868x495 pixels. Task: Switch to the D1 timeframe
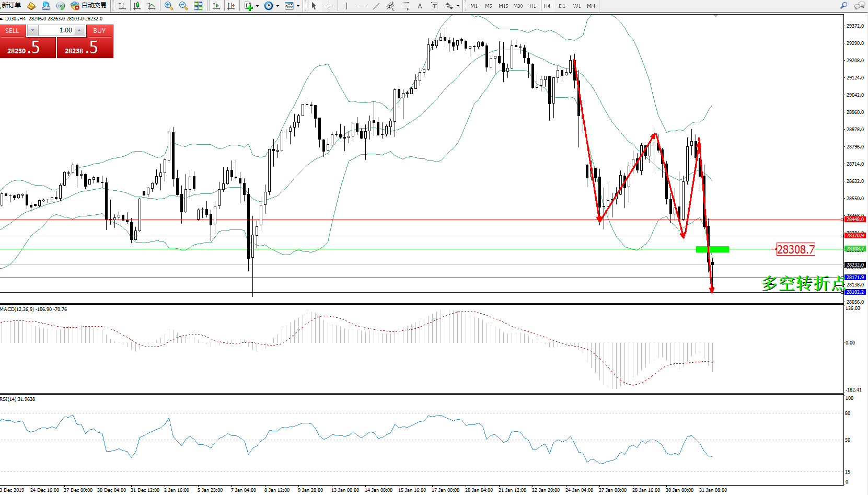pos(562,6)
